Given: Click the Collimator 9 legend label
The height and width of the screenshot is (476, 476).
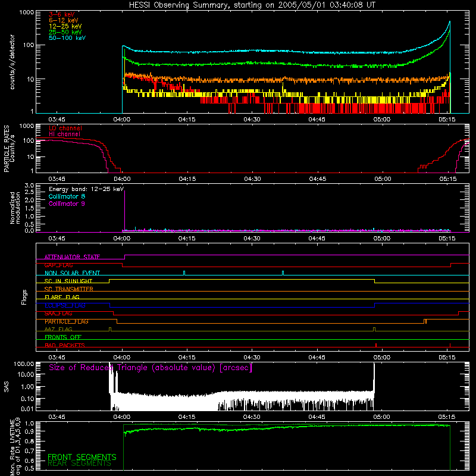Looking at the screenshot, I should tap(67, 203).
